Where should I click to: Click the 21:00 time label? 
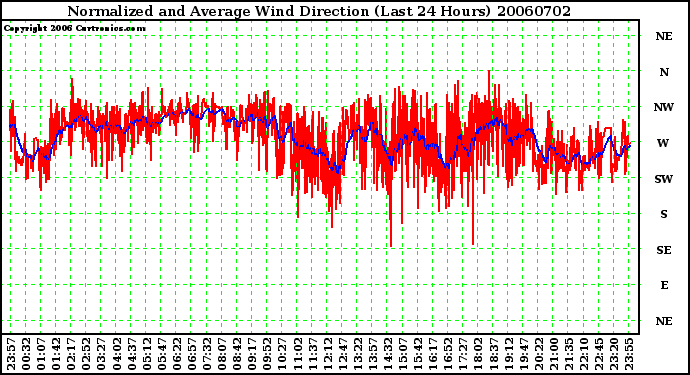pyautogui.click(x=554, y=354)
